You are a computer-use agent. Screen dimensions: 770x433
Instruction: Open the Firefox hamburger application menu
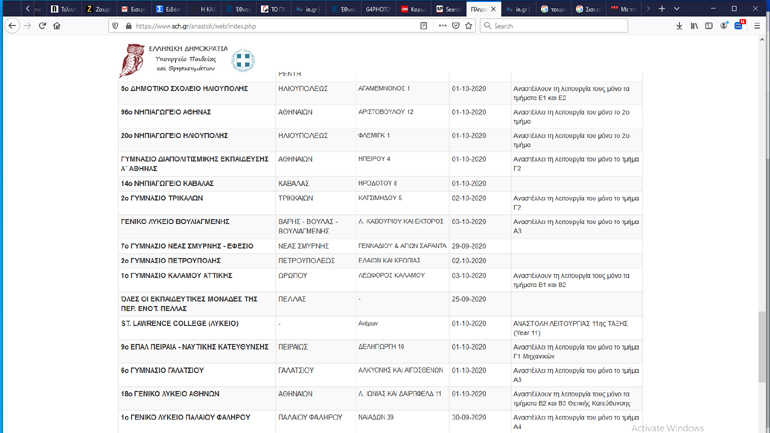point(757,26)
